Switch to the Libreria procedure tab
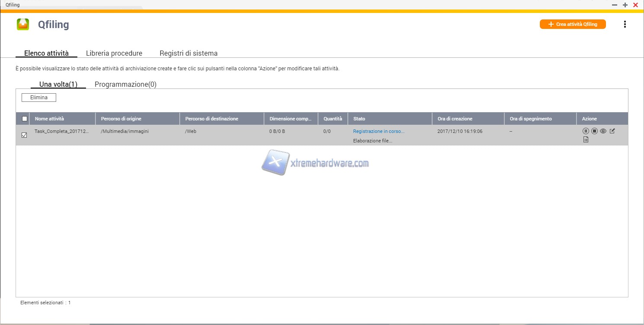644x325 pixels. (114, 54)
